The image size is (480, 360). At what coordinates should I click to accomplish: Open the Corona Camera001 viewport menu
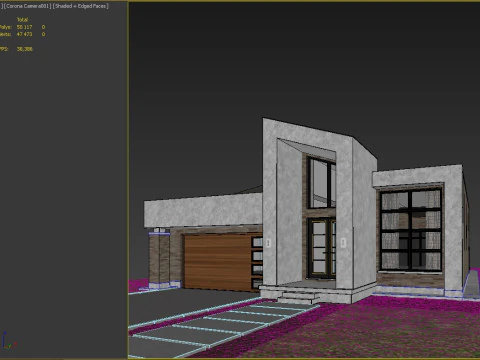(27, 6)
